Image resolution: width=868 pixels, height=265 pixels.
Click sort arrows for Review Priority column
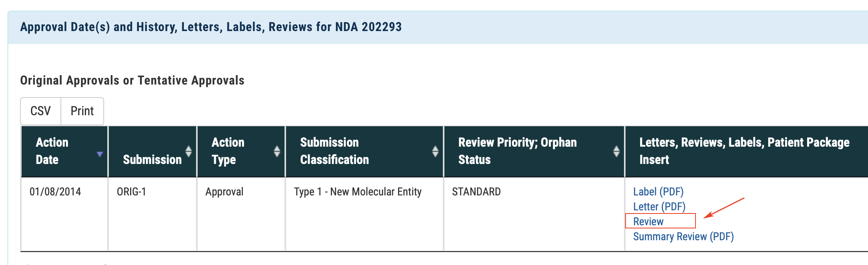616,151
